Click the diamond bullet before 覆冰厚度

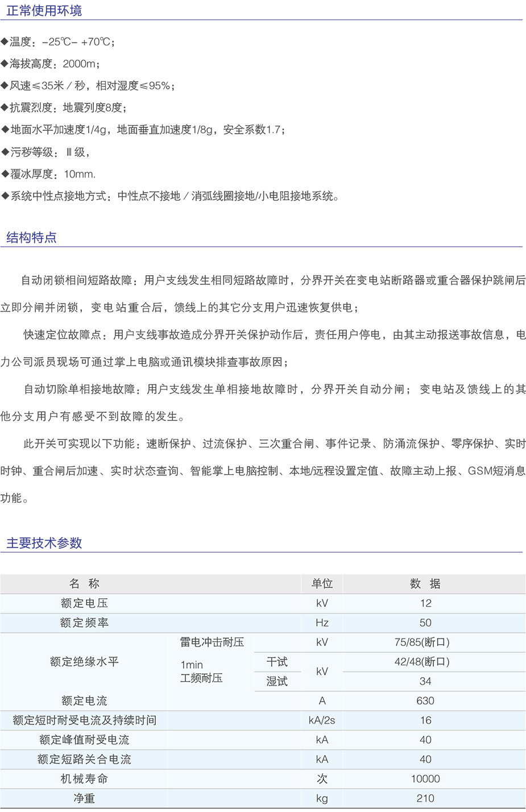coord(5,174)
